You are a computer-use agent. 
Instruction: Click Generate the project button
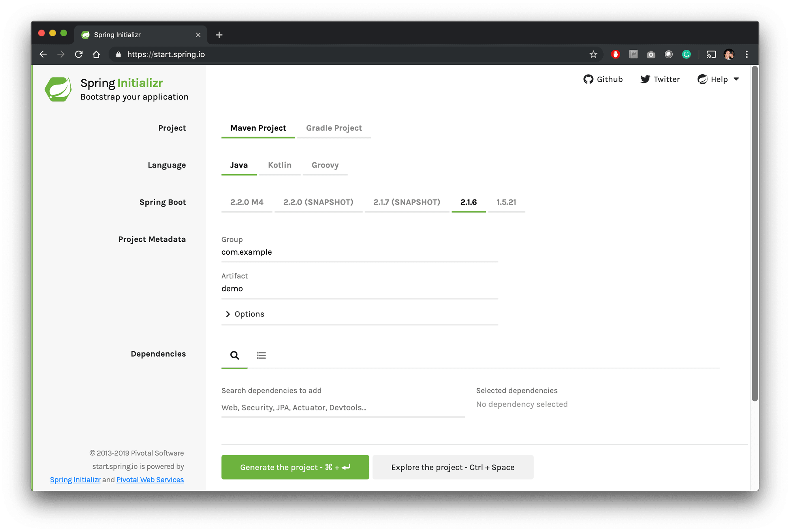click(x=295, y=468)
